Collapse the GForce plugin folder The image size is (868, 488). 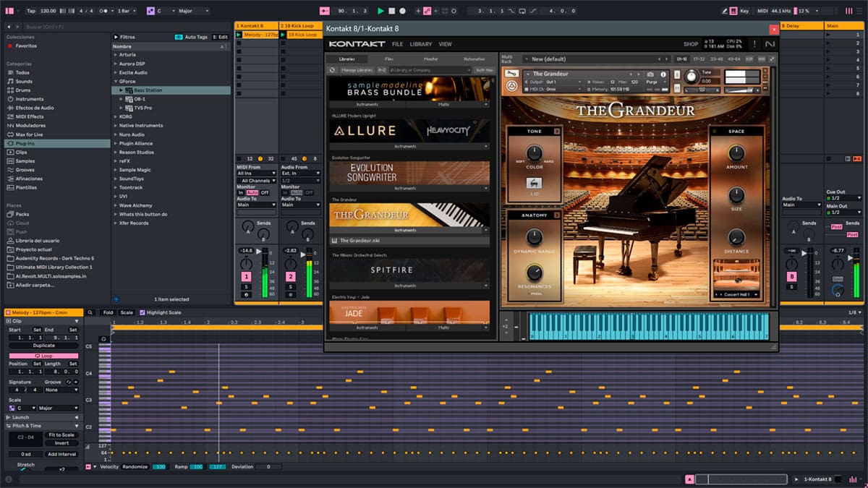[x=115, y=82]
